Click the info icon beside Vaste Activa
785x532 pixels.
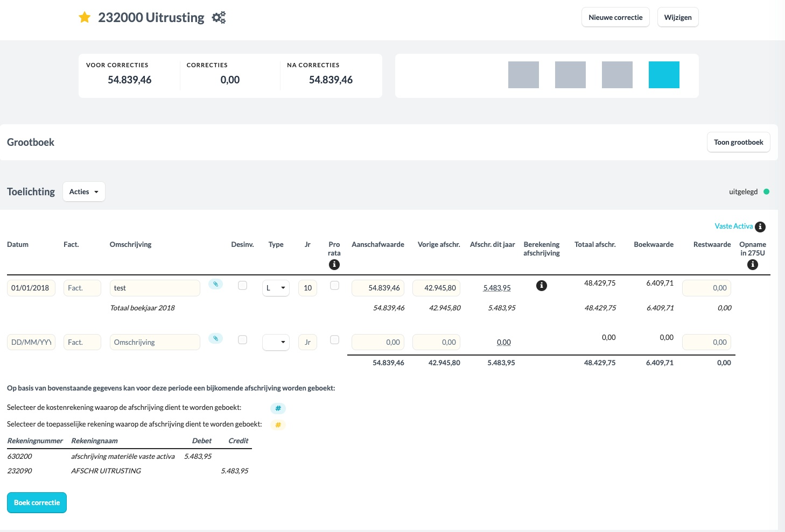[x=760, y=227]
